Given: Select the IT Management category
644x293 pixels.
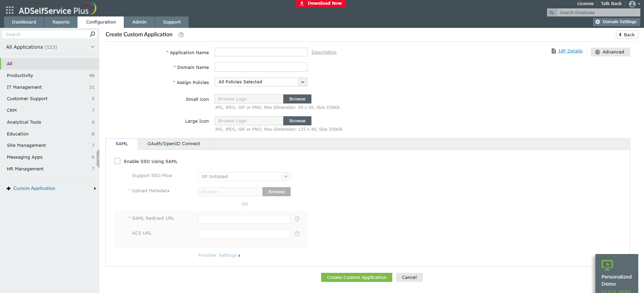Looking at the screenshot, I should pyautogui.click(x=50, y=87).
